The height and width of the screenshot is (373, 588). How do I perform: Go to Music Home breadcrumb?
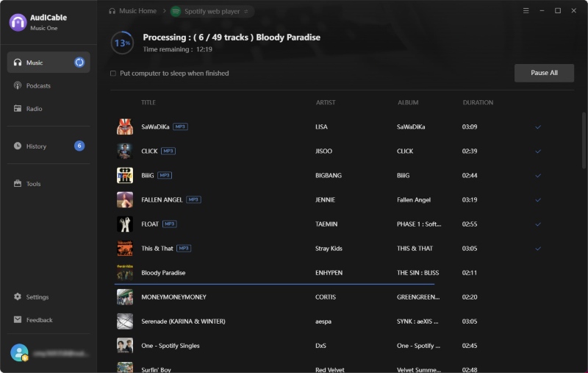point(133,11)
